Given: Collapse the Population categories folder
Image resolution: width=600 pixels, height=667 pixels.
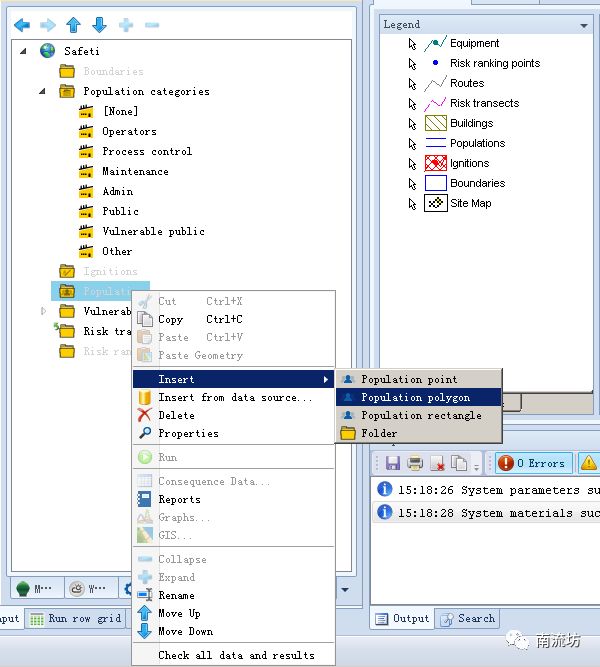Looking at the screenshot, I should tap(42, 91).
